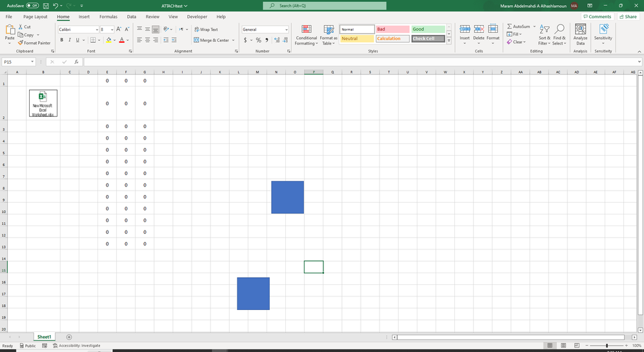The height and width of the screenshot is (352, 644).
Task: Increase decimal places
Action: [277, 40]
